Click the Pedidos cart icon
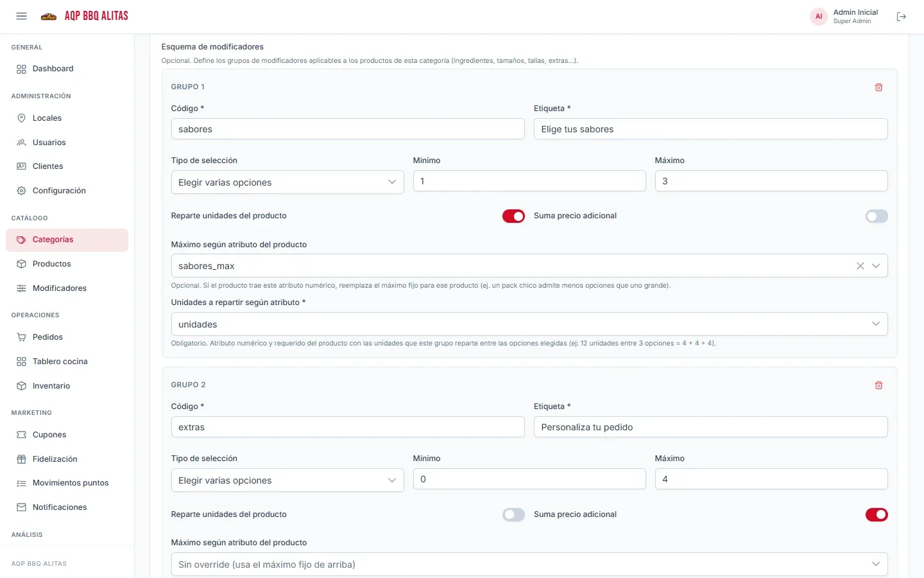The image size is (924, 578). click(21, 337)
